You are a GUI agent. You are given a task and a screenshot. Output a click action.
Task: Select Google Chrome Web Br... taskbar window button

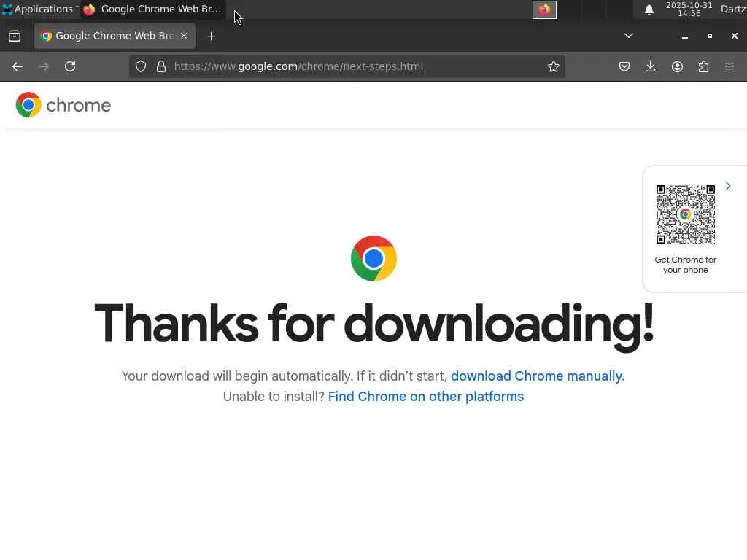point(152,9)
